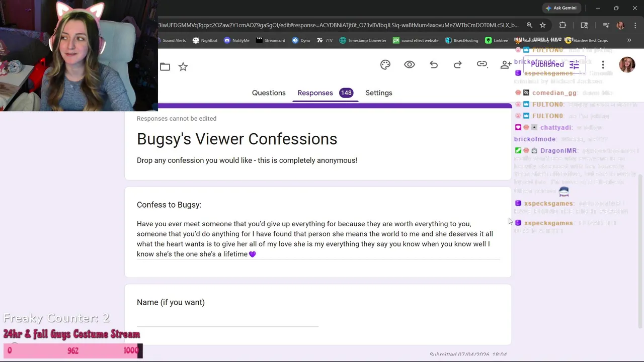
Task: Move form to folder icon
Action: click(x=165, y=66)
